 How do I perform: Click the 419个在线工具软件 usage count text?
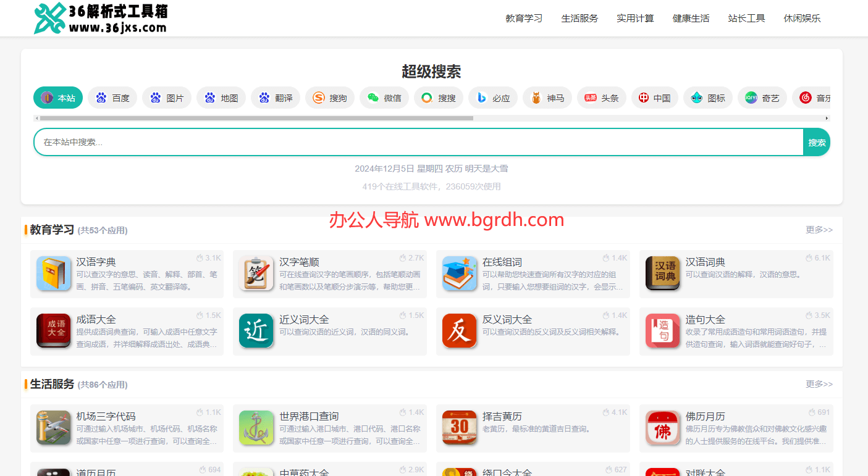(431, 186)
